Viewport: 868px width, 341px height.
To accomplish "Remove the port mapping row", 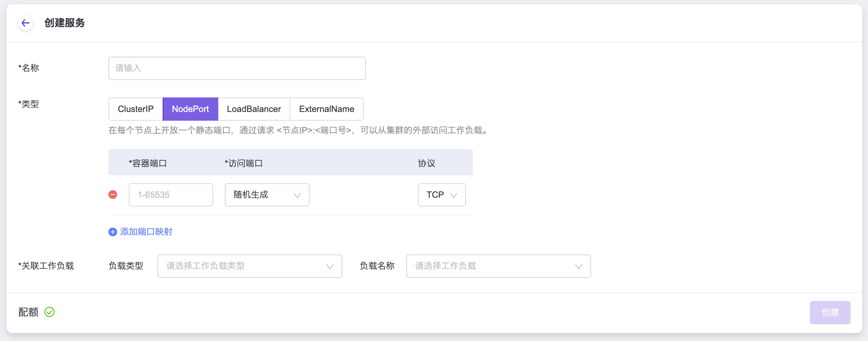I will (113, 195).
